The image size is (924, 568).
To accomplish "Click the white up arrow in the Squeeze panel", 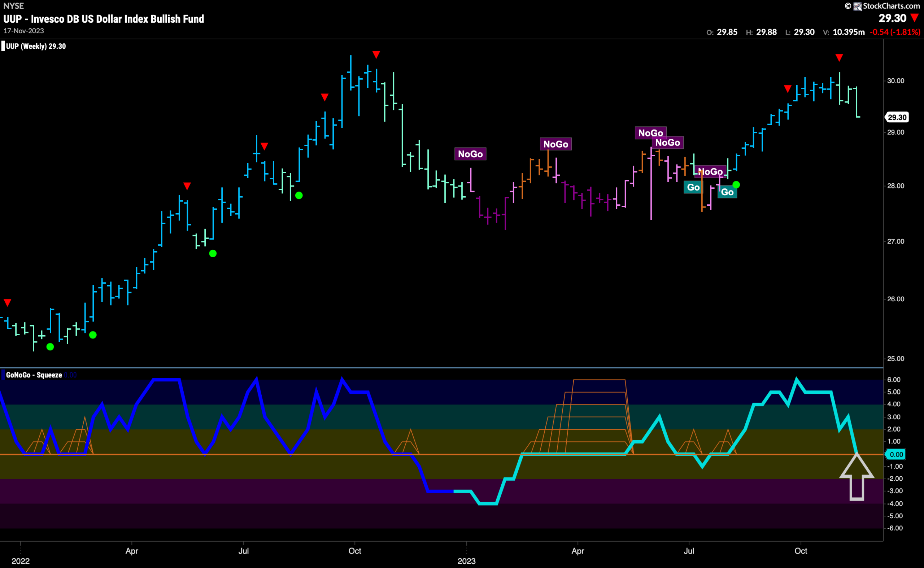I will [857, 477].
